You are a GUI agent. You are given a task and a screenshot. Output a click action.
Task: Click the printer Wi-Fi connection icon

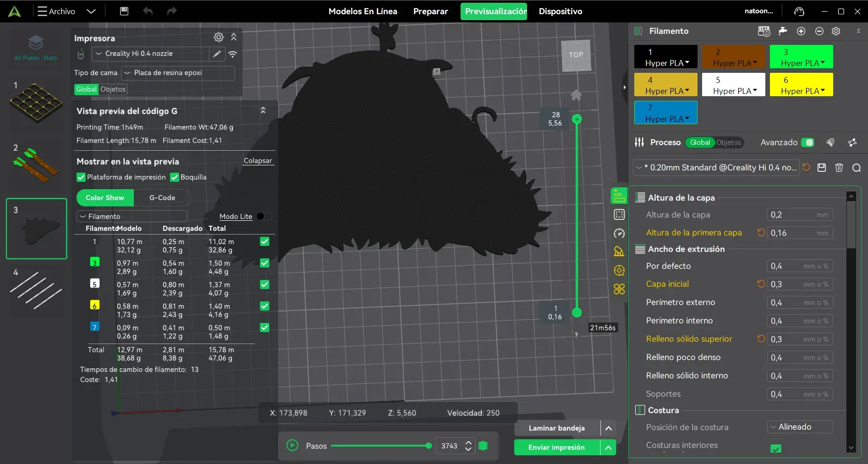(233, 54)
